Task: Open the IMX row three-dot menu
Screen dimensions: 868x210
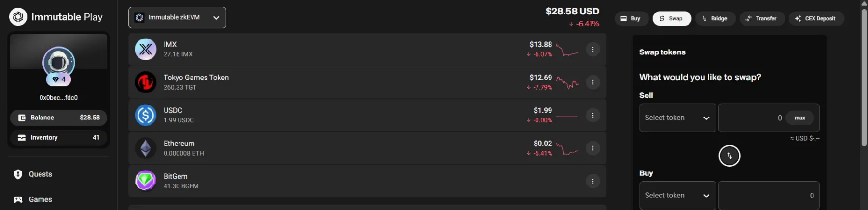Action: point(592,49)
